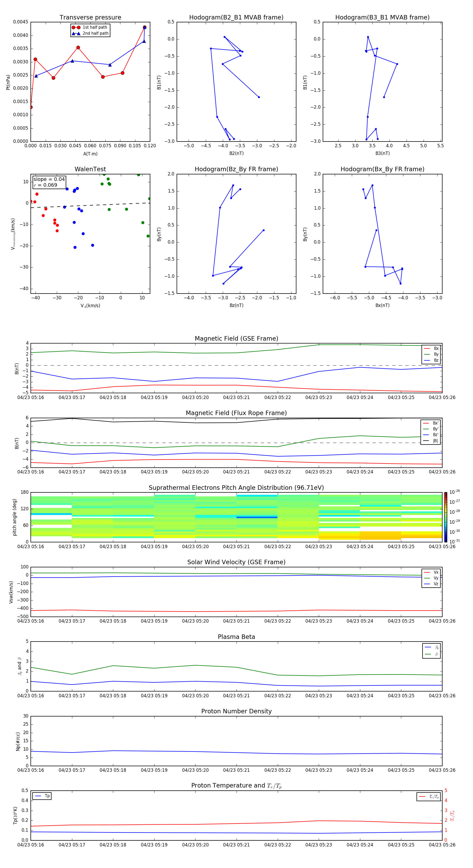This screenshot has height=868, width=473.
Task: Click the Bx' legend entry
Action: coord(431,423)
